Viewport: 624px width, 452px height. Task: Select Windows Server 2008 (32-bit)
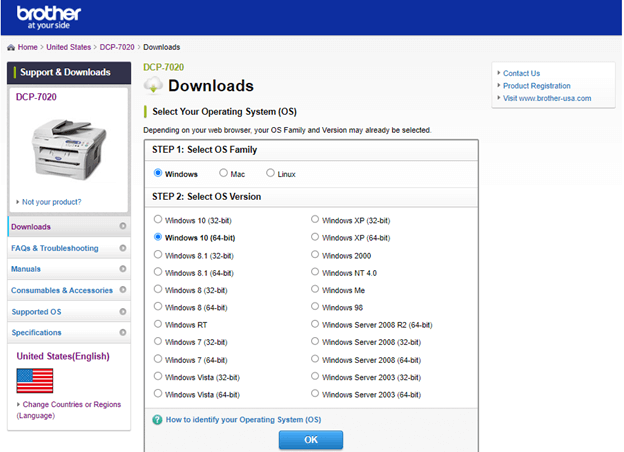point(315,341)
